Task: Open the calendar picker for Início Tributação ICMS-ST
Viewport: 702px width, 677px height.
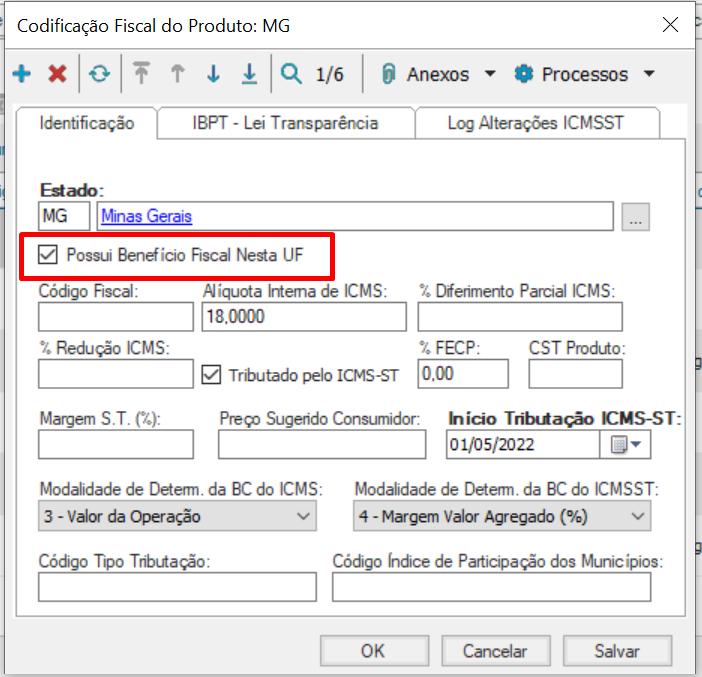Action: coord(625,445)
